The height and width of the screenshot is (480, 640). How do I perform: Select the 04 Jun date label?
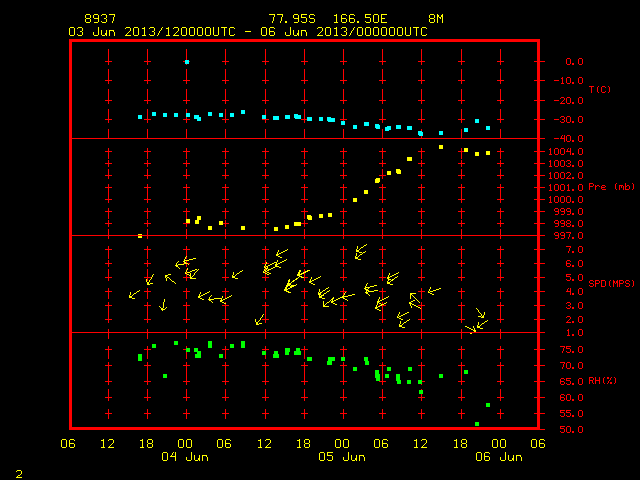tap(185, 457)
